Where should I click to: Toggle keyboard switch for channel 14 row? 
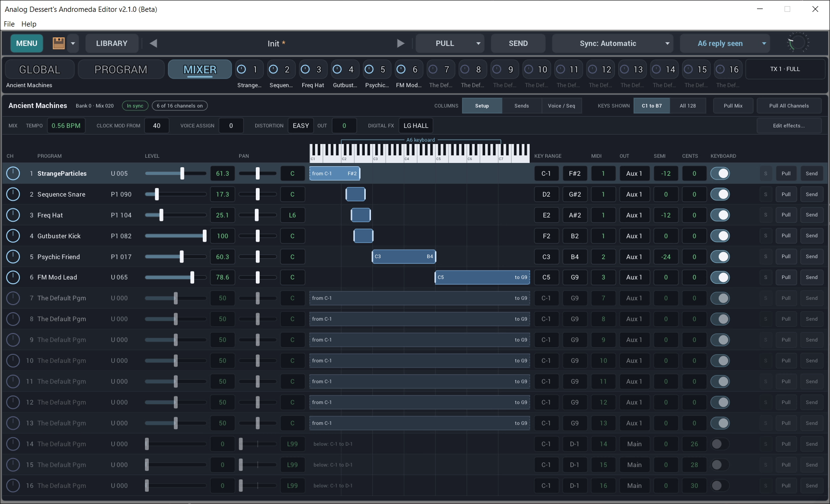pos(720,444)
